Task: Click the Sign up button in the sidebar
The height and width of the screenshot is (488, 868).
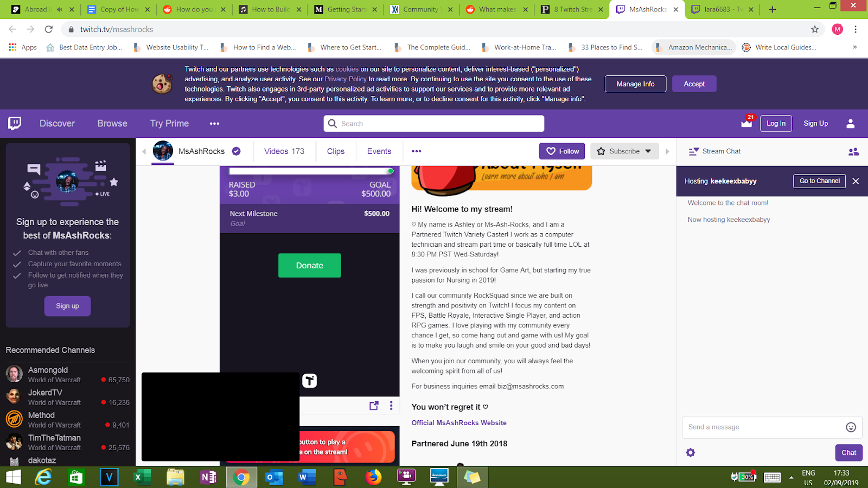Action: click(x=67, y=306)
